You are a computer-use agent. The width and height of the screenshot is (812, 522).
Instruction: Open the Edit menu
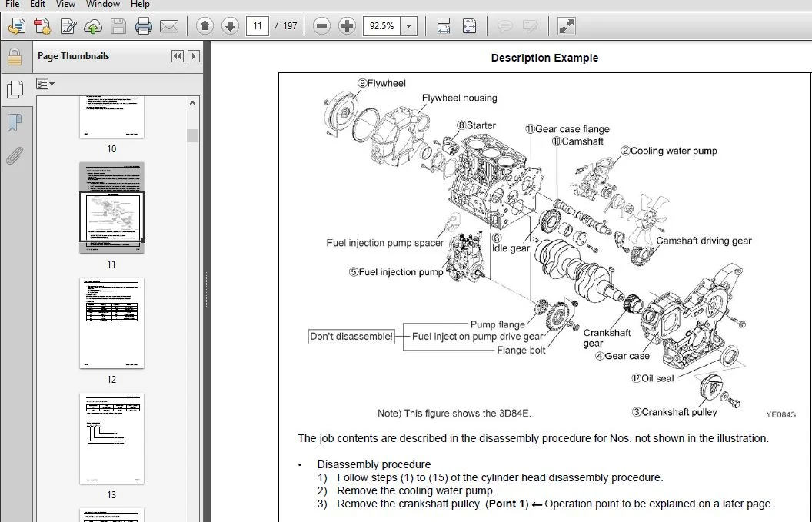click(x=37, y=4)
